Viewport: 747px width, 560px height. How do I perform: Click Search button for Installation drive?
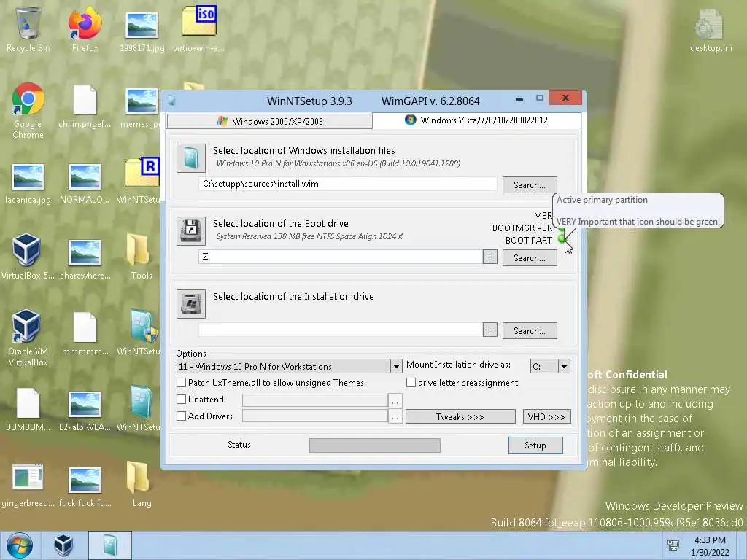530,330
